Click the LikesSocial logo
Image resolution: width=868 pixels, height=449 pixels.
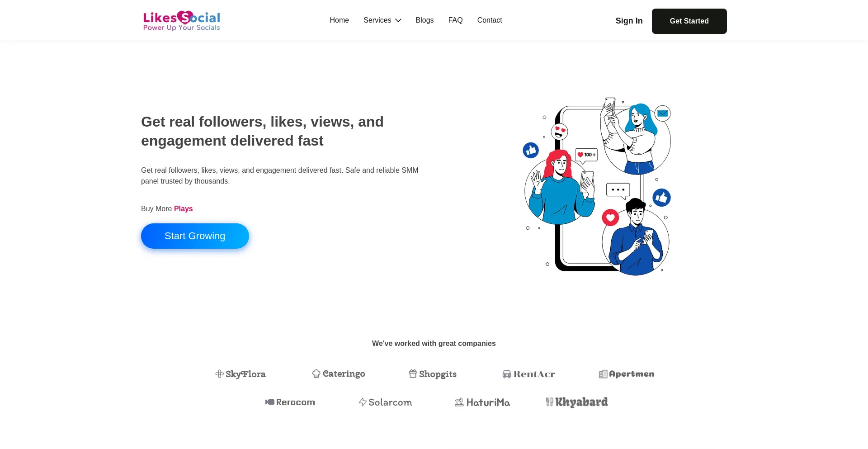pyautogui.click(x=182, y=21)
